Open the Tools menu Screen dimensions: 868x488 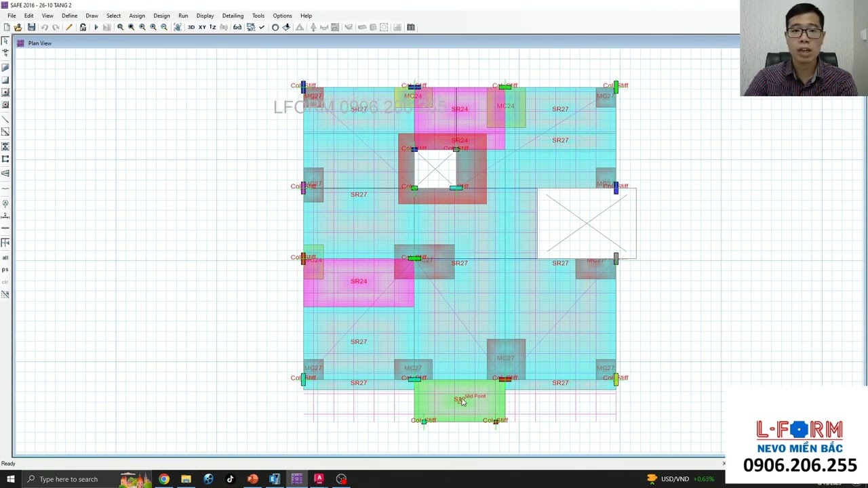point(258,16)
